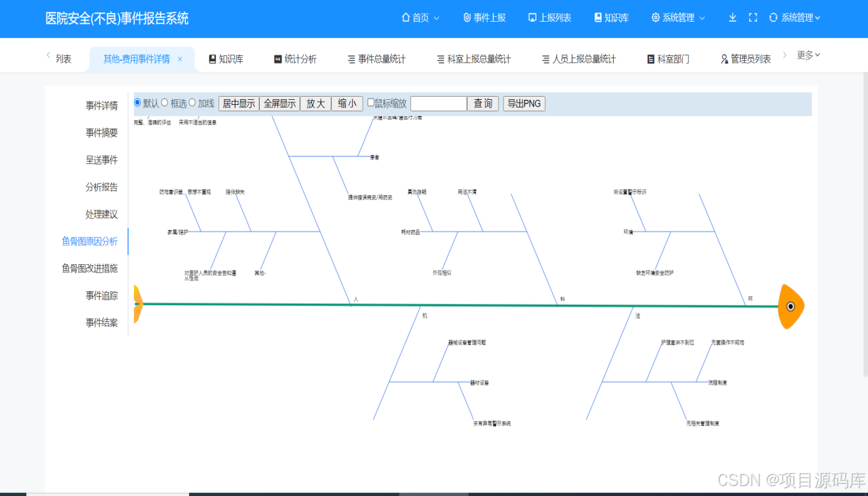868x496 pixels.
Task: Go to 处理建议 in side menu
Action: [x=102, y=215]
